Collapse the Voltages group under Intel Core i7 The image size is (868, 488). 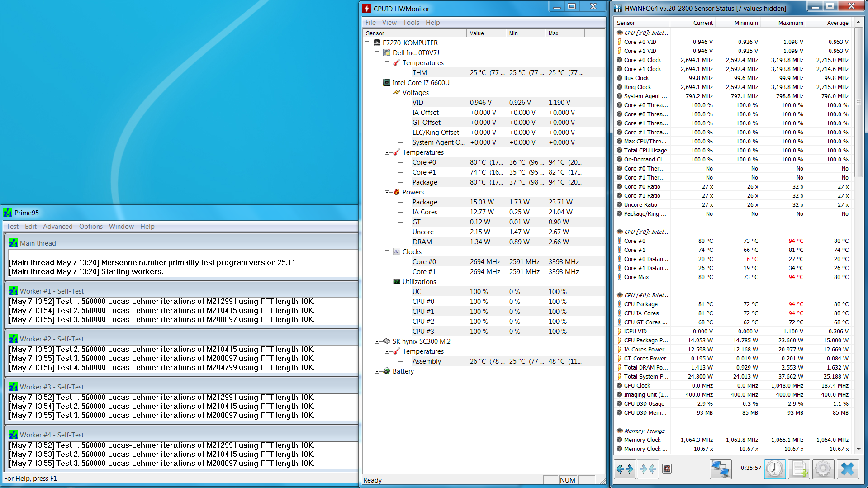tap(387, 93)
